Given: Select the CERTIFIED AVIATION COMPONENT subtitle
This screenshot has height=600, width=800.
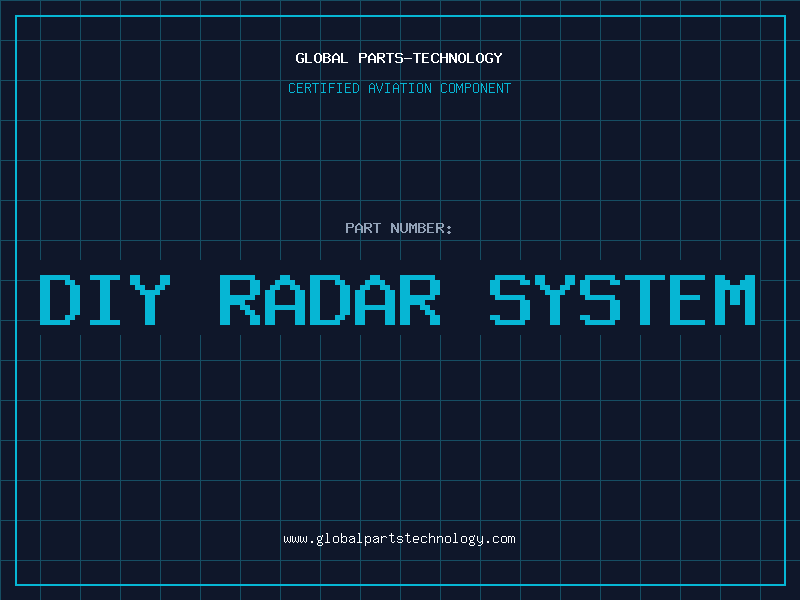Looking at the screenshot, I should [399, 88].
